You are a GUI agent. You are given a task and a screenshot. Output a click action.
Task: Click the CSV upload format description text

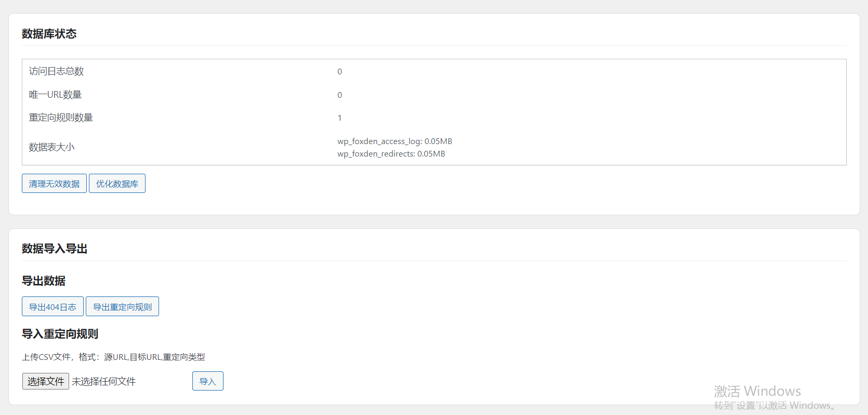[113, 357]
